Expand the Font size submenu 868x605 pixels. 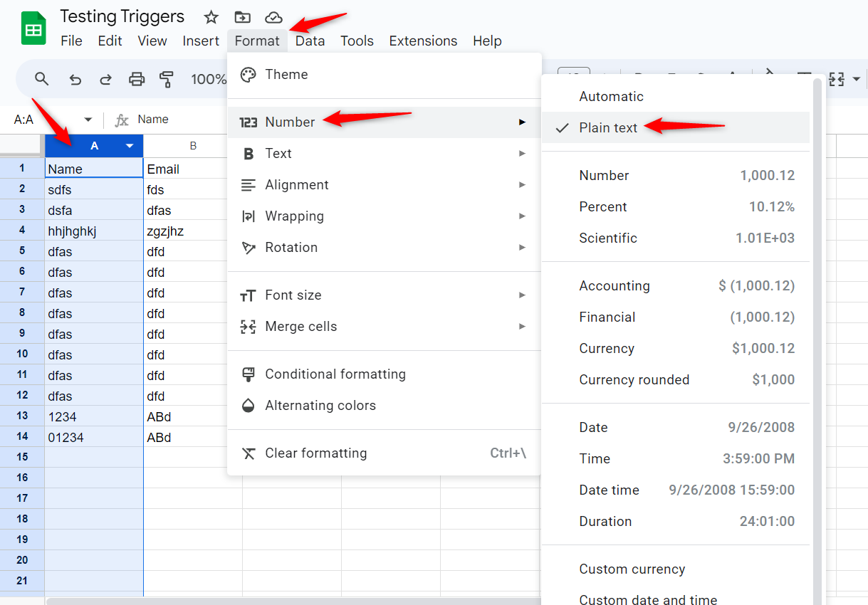coord(385,295)
